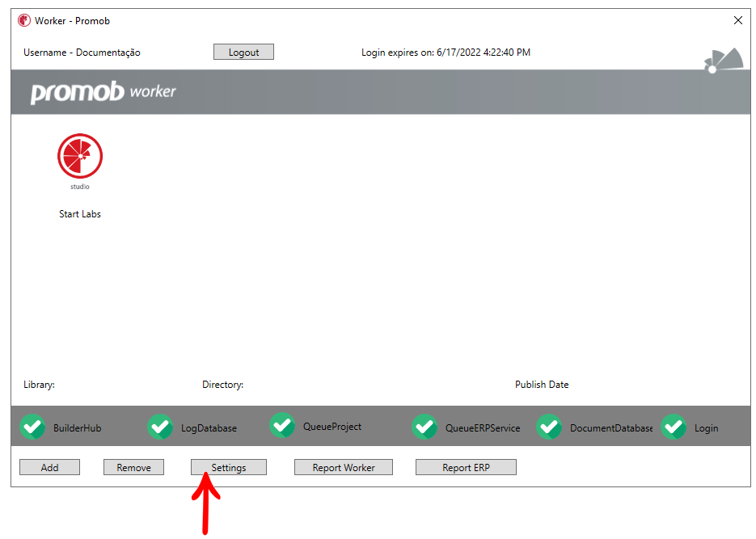This screenshot has width=756, height=539.
Task: Click the 'BuilderHub' status text
Action: click(x=77, y=427)
